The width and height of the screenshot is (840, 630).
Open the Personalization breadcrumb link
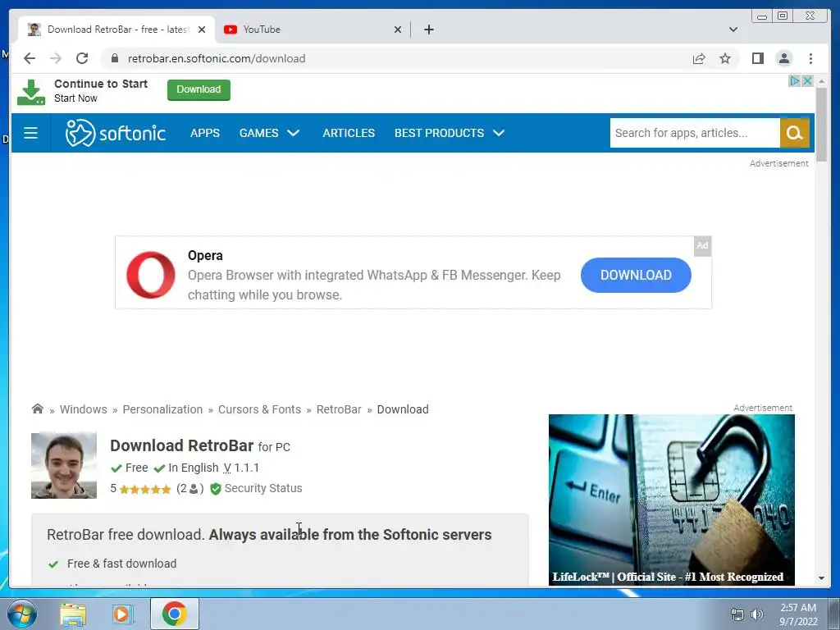163,409
